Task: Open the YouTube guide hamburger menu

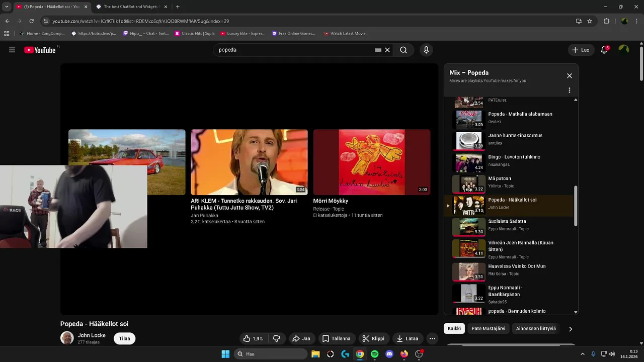Action: coord(12,50)
